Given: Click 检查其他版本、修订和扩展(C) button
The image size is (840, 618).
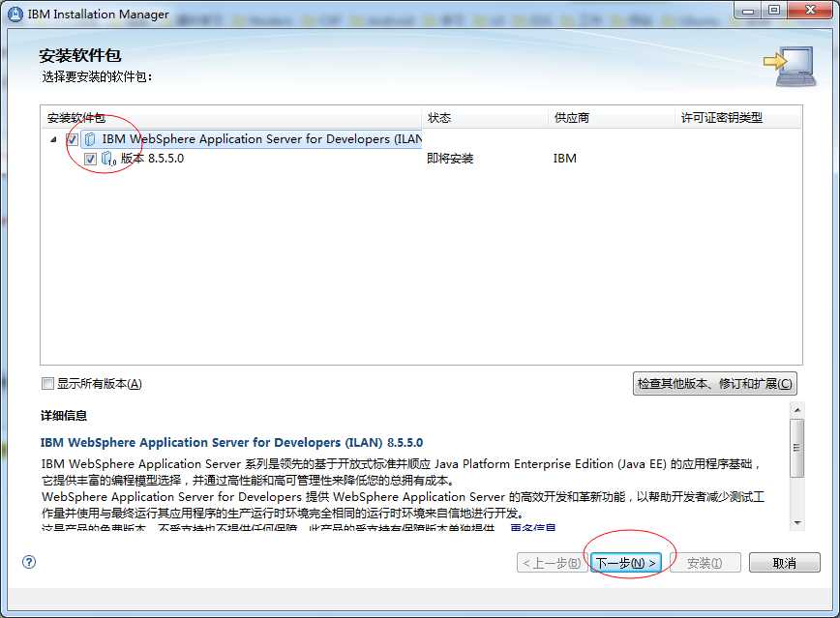Looking at the screenshot, I should pos(714,383).
